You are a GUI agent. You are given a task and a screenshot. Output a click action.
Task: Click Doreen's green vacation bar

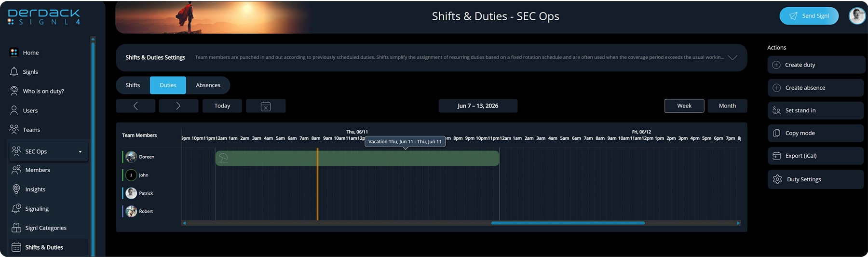357,158
